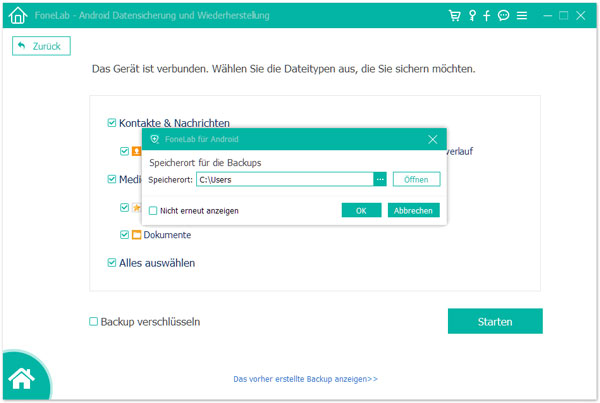Minimize the FoneLab window
Image resolution: width=600 pixels, height=403 pixels.
[548, 16]
